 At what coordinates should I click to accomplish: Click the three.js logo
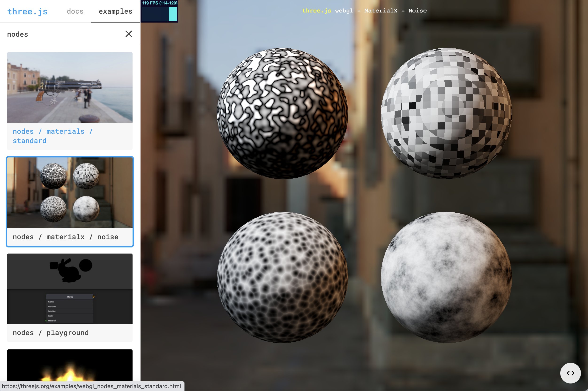(27, 11)
